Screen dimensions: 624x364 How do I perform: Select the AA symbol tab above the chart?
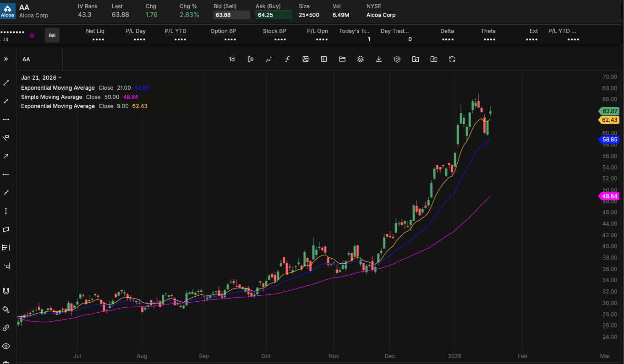(x=26, y=59)
